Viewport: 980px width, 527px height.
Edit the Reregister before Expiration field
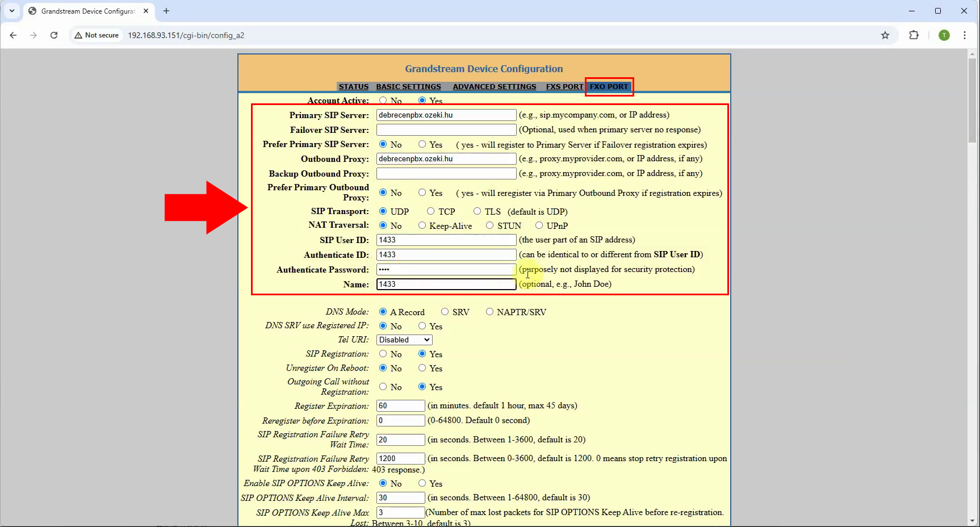(x=401, y=421)
